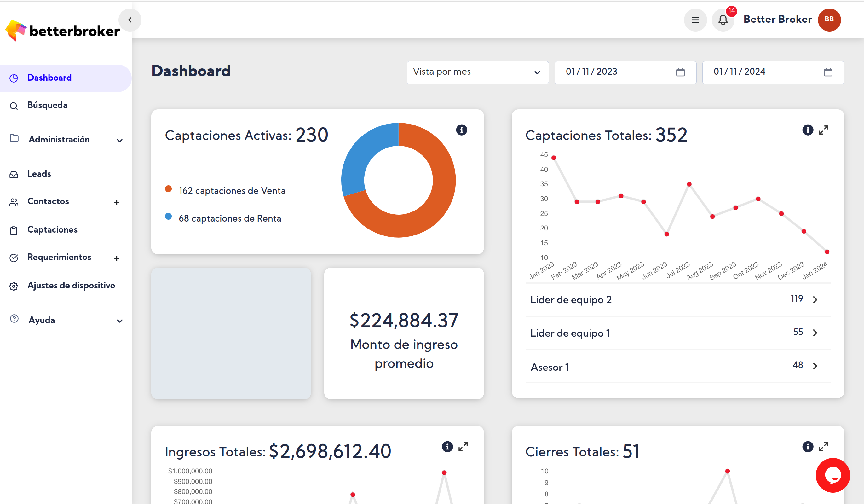
Task: Open the red chat support bubble
Action: click(832, 475)
